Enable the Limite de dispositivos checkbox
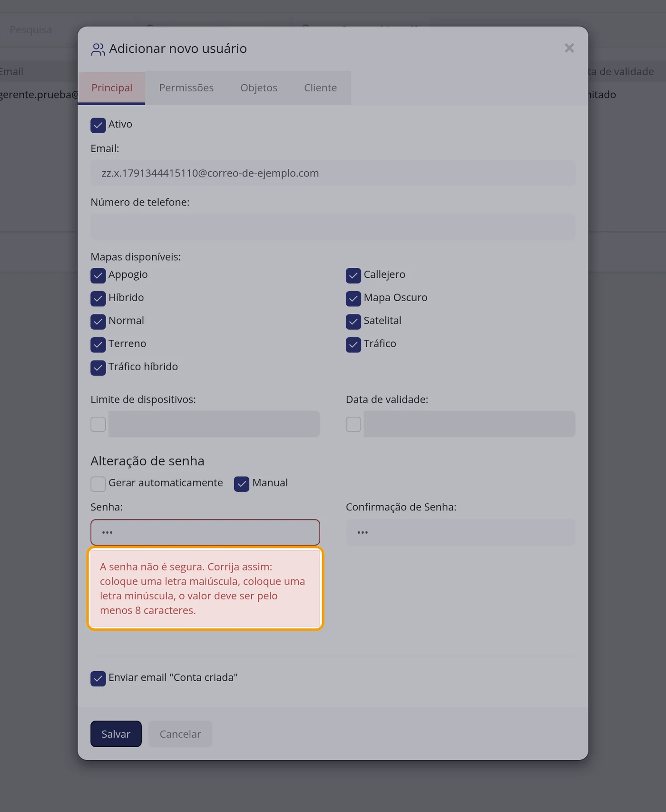 click(x=98, y=424)
